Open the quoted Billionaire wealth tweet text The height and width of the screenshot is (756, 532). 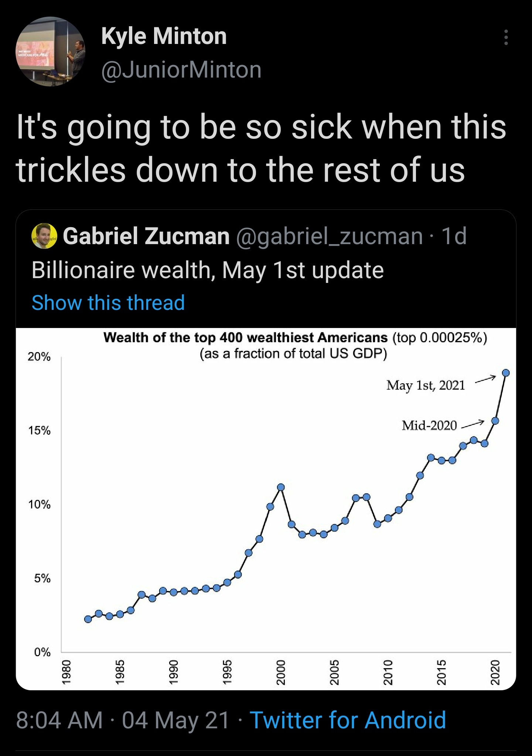pos(208,270)
